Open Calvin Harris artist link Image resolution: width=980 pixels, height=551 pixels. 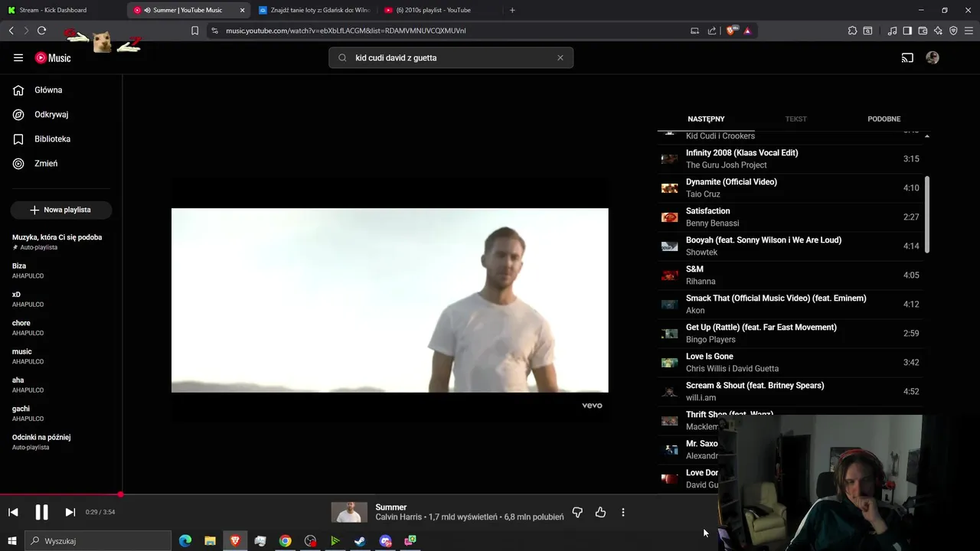(398, 517)
